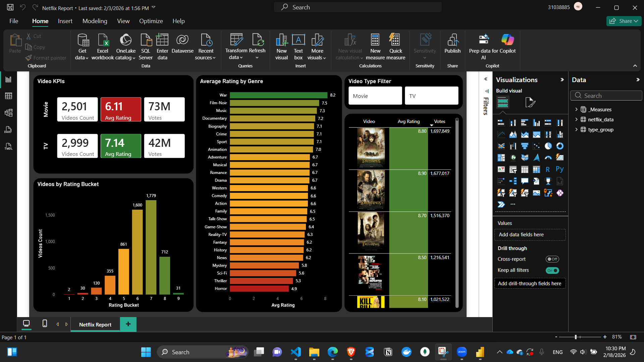Screen dimensions: 644x362
Task: Disable the Keep all filters toggle
Action: 552,270
